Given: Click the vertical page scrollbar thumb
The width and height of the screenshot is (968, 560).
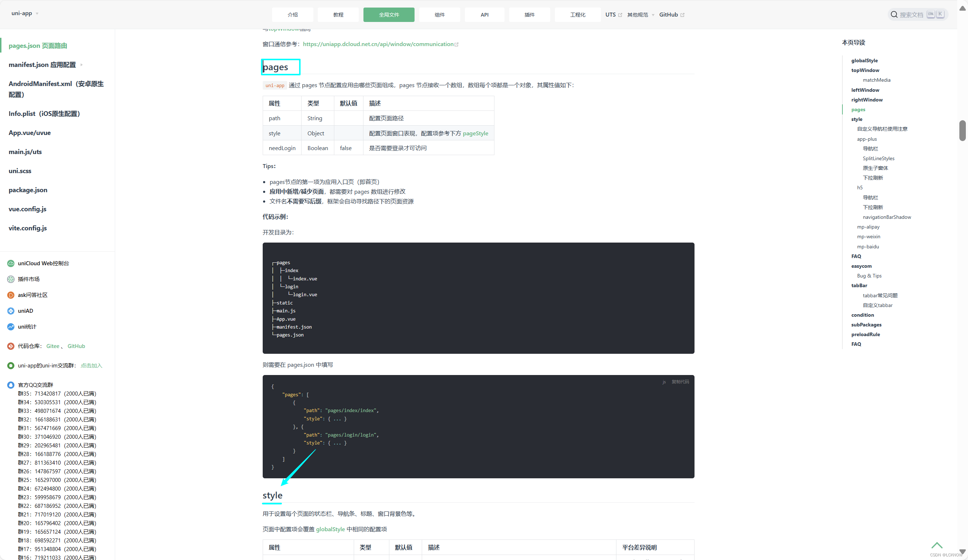Looking at the screenshot, I should (962, 131).
